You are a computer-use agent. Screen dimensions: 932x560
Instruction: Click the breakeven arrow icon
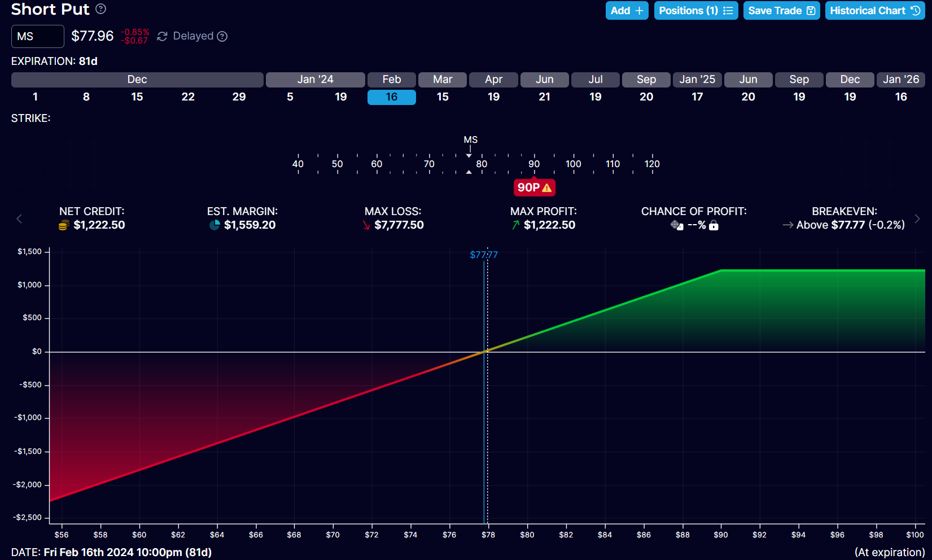(788, 225)
